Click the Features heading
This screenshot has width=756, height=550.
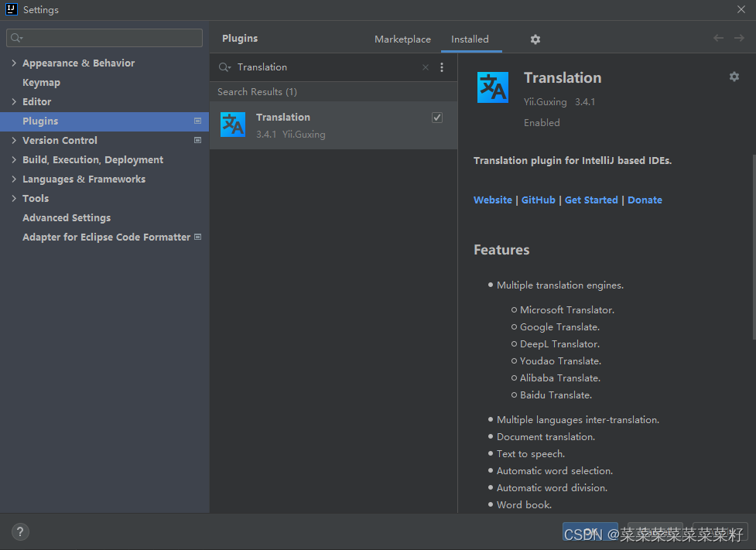point(501,250)
